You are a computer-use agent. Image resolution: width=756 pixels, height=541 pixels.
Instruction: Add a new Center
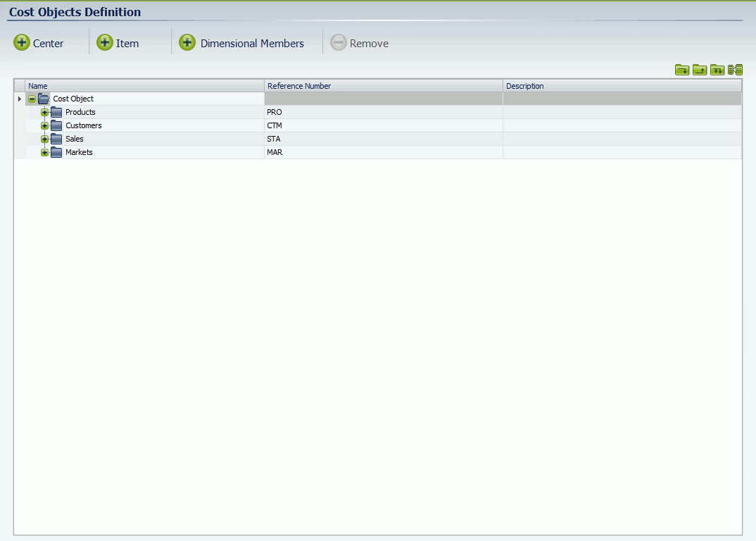tap(39, 43)
